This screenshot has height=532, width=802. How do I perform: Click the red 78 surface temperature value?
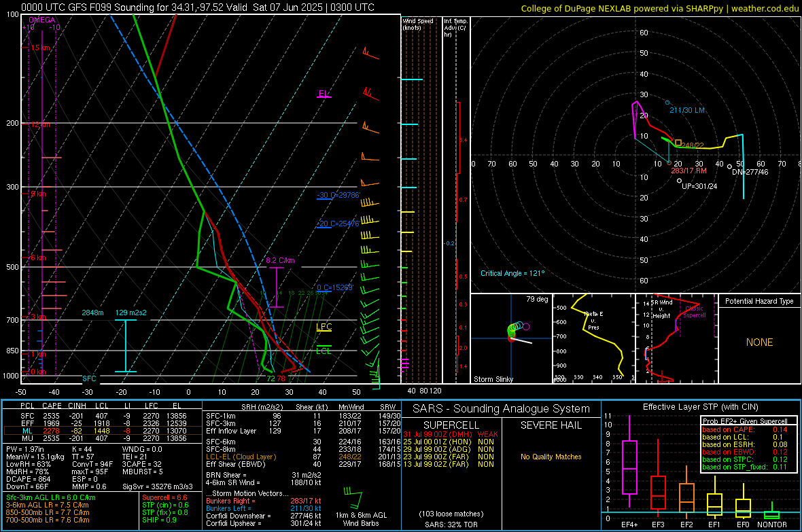[281, 378]
